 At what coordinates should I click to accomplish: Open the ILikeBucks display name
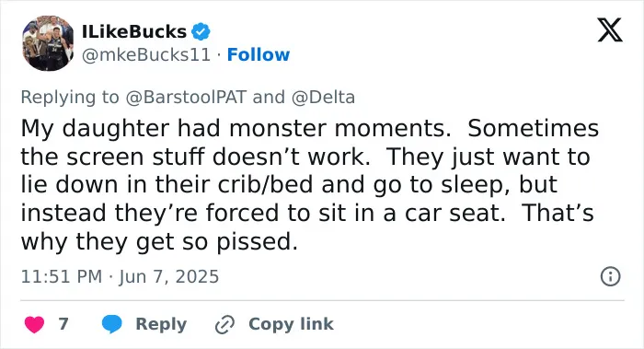[134, 31]
